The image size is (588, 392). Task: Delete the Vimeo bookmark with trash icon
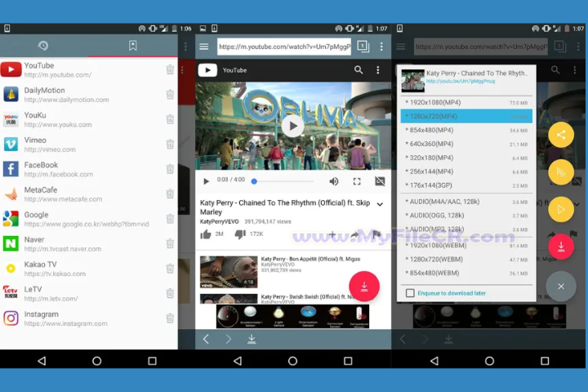(x=170, y=145)
